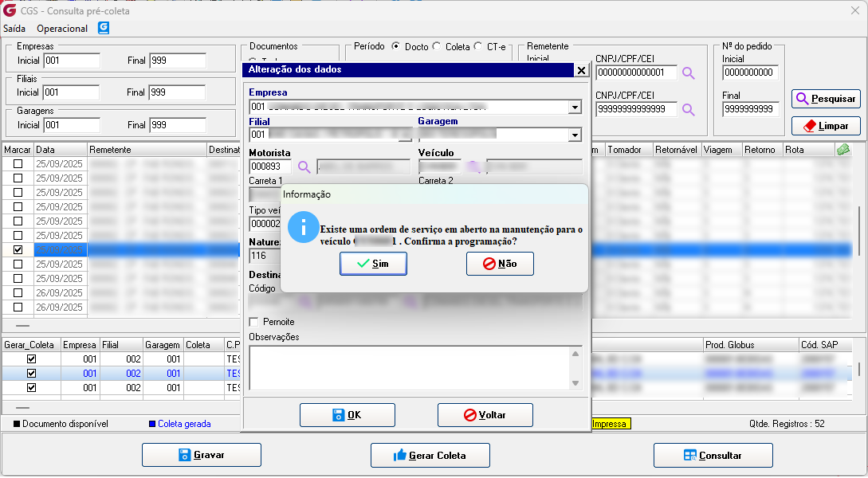
Task: Decline with the Não button
Action: click(x=500, y=264)
